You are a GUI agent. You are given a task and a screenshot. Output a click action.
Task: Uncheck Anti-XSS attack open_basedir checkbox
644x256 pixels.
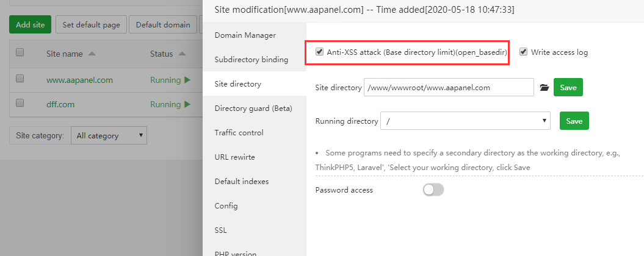click(319, 52)
